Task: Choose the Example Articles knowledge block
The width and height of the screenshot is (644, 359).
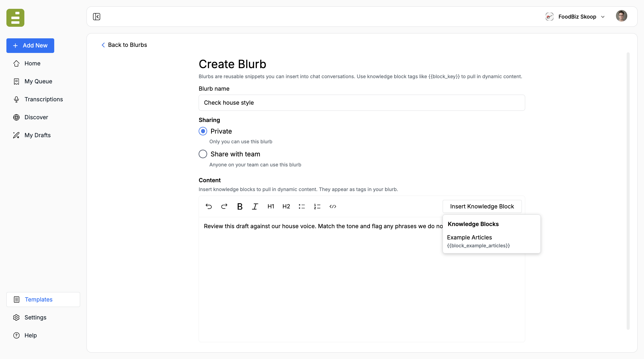Action: pos(491,241)
